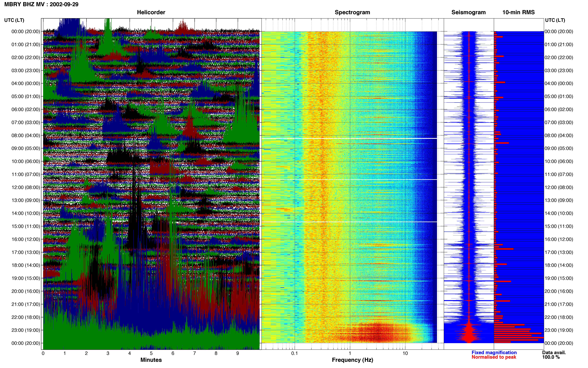Click Helicorder axis time 21:00 (17:00)
The image size is (588, 368).
click(26, 304)
